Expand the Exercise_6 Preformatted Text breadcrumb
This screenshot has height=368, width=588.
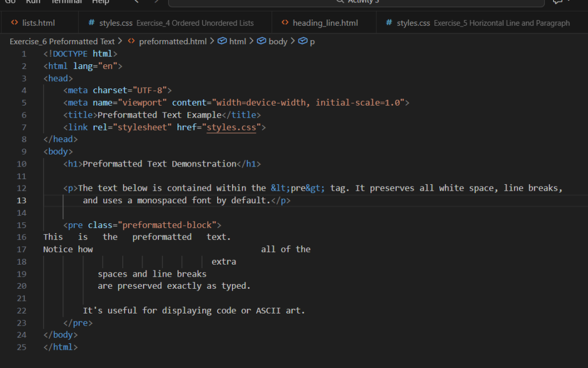tap(62, 41)
